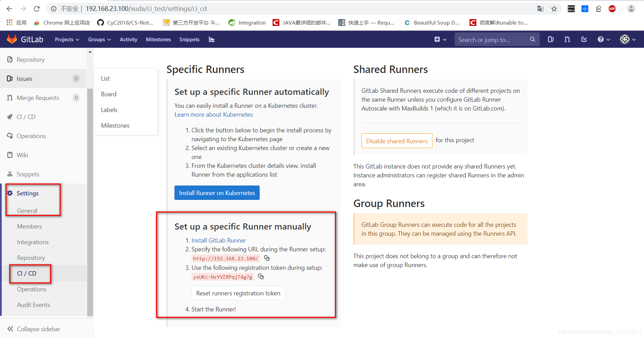Viewport: 644px width, 338px height.
Task: Copy the registration token with clipboard icon
Action: pyautogui.click(x=261, y=277)
